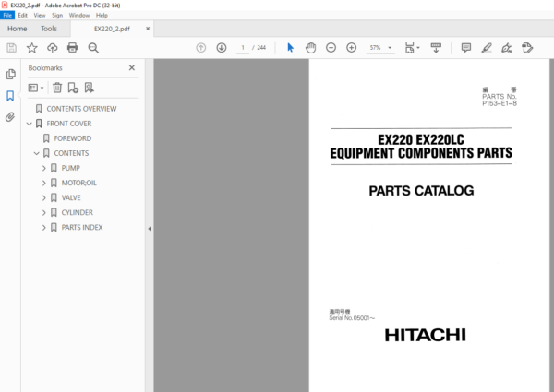Jump to CONTENTS OVERVIEW bookmark

coord(81,109)
